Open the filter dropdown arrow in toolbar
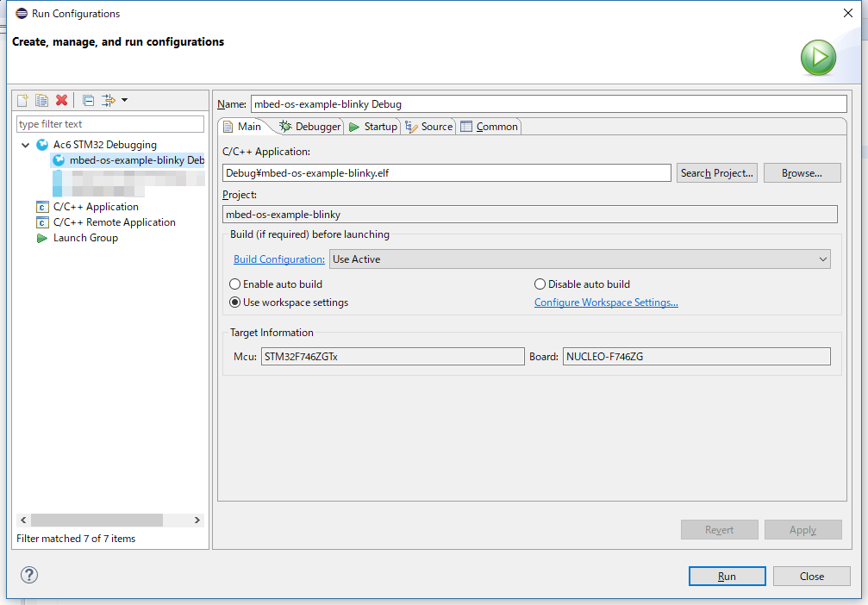The height and width of the screenshot is (605, 868). 124,100
